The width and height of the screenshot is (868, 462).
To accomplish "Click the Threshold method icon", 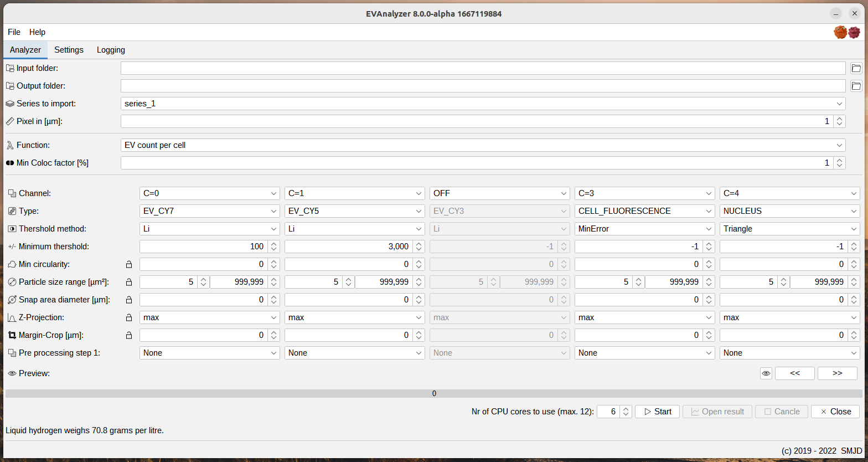I will tap(12, 229).
